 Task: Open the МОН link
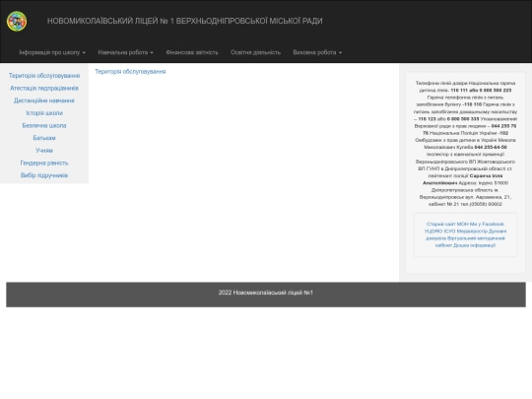point(462,224)
